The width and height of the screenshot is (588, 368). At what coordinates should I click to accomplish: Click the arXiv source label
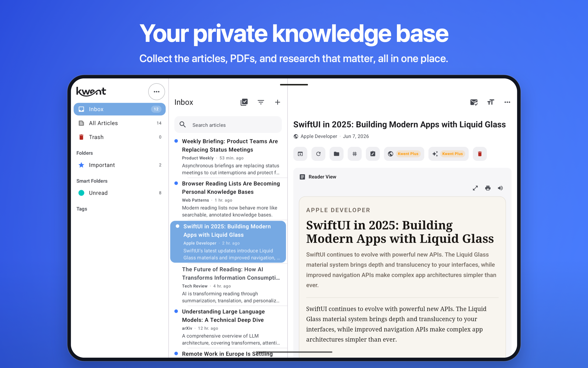tap(187, 328)
